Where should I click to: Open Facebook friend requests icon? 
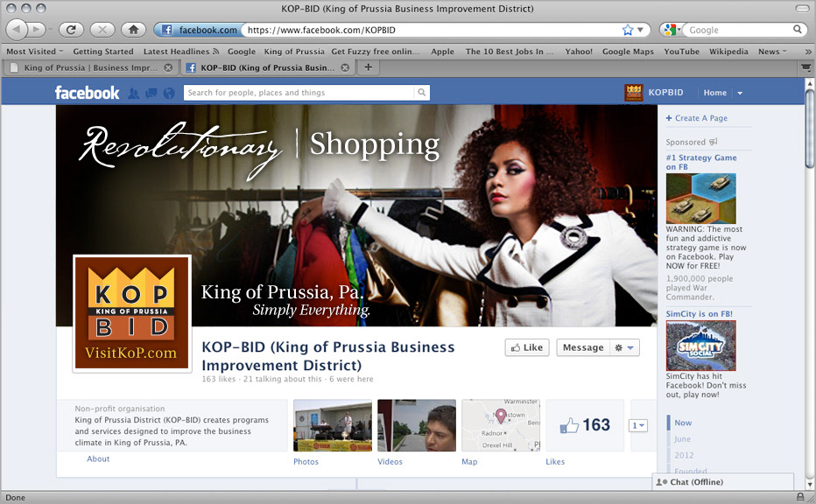(x=134, y=93)
